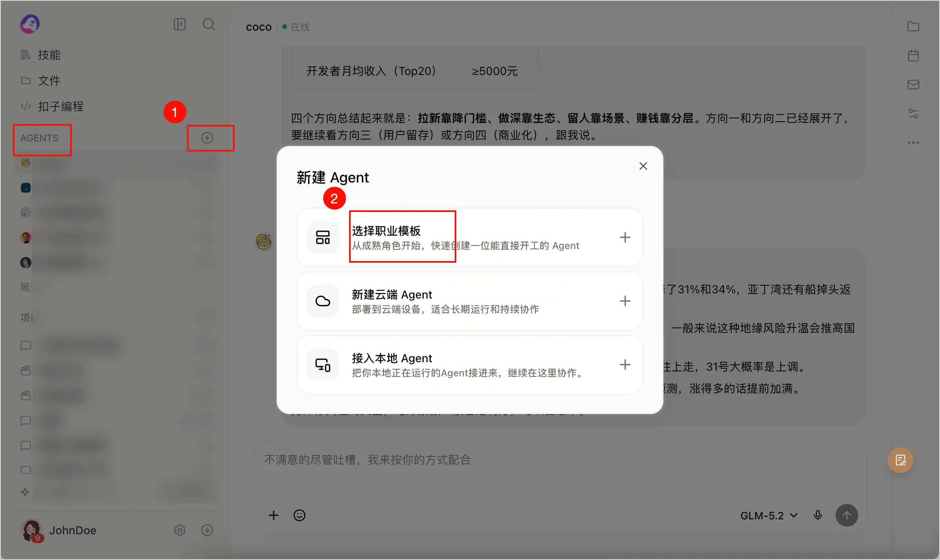Open the emoji picker smiley icon

(x=299, y=515)
